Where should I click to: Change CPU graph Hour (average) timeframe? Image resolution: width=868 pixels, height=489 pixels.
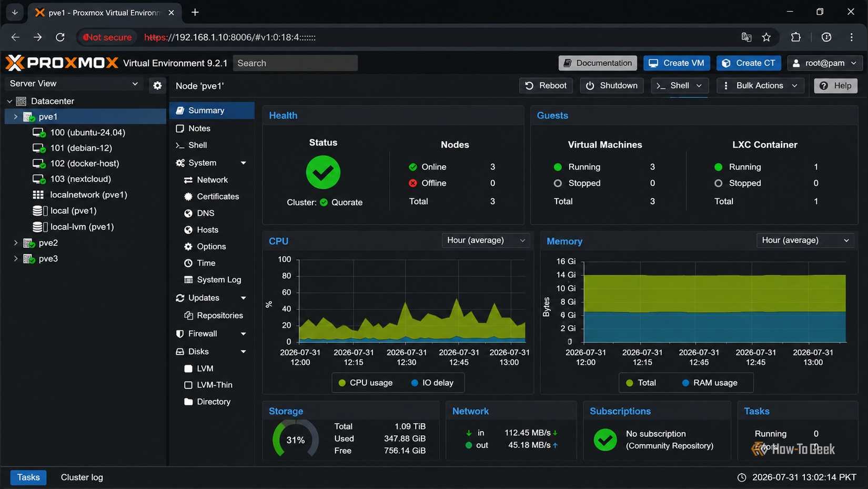click(x=486, y=241)
